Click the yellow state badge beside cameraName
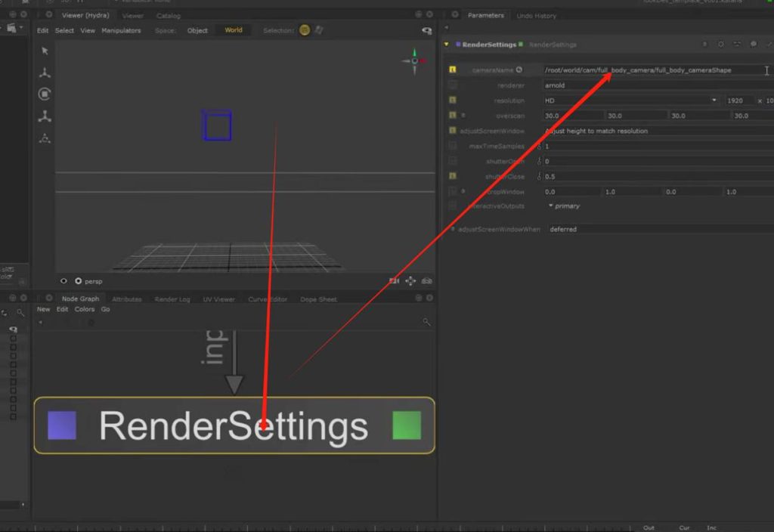The width and height of the screenshot is (774, 532). point(452,70)
